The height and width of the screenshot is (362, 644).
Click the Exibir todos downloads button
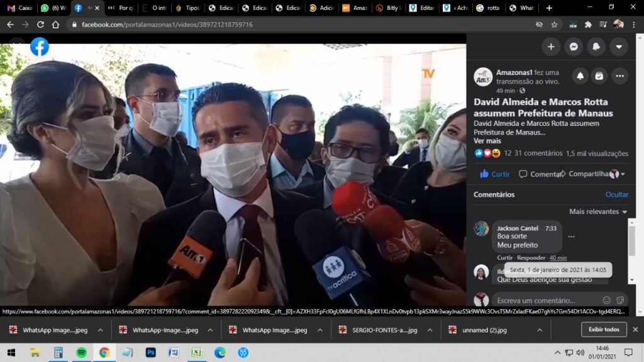604,329
